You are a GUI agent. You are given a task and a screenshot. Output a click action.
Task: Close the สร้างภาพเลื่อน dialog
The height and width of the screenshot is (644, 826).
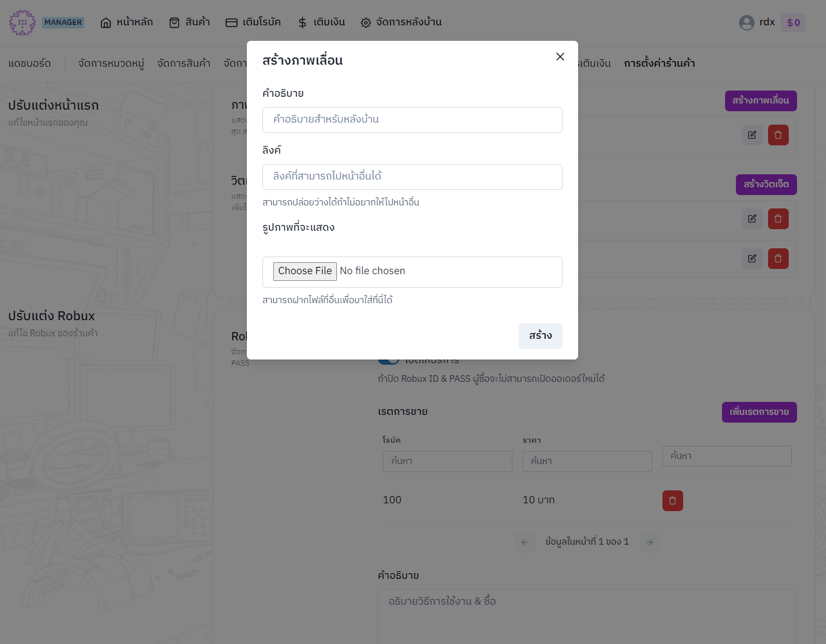[560, 57]
